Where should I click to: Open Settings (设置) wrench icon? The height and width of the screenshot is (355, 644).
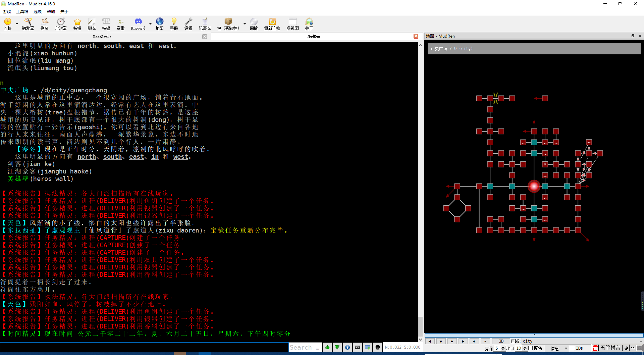point(188,24)
